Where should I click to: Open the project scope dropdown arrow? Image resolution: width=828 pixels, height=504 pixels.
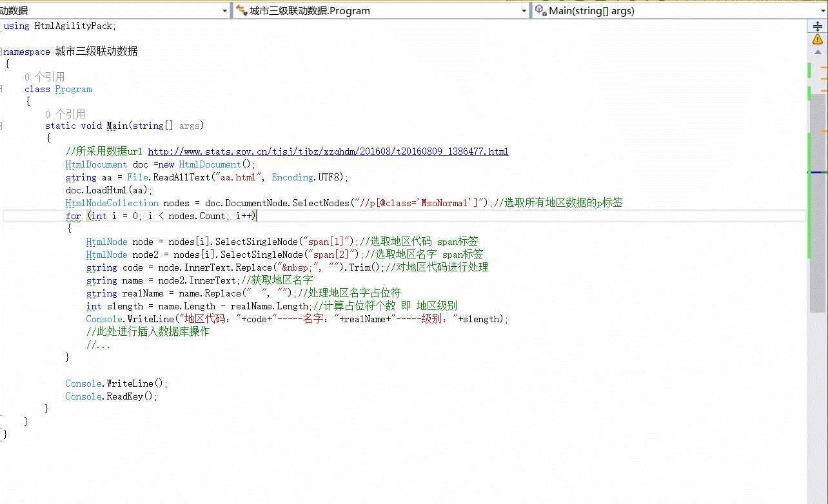(x=225, y=11)
